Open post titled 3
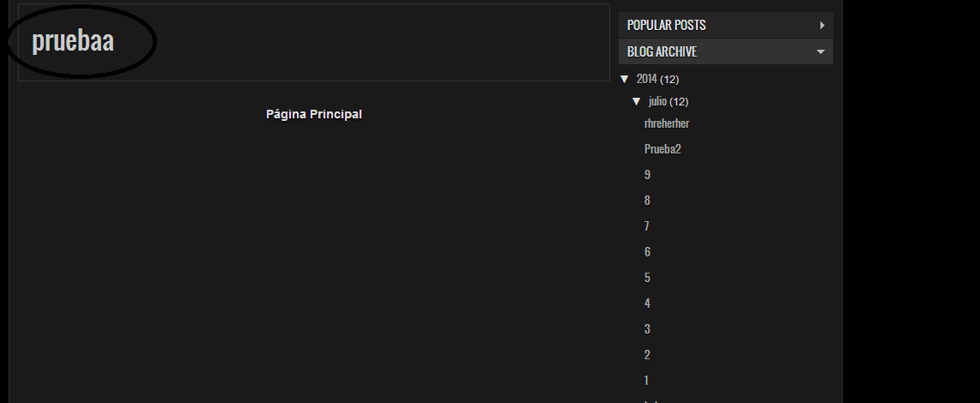This screenshot has width=980, height=403. (x=647, y=329)
